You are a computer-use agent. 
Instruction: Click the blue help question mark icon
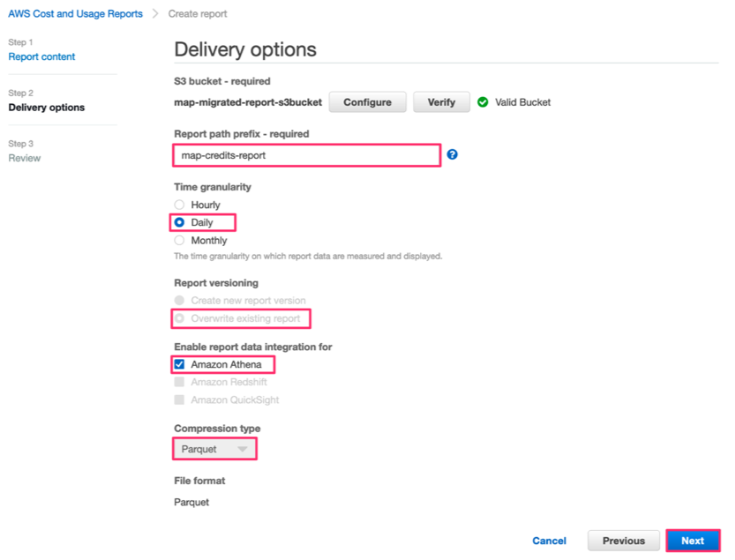452,154
